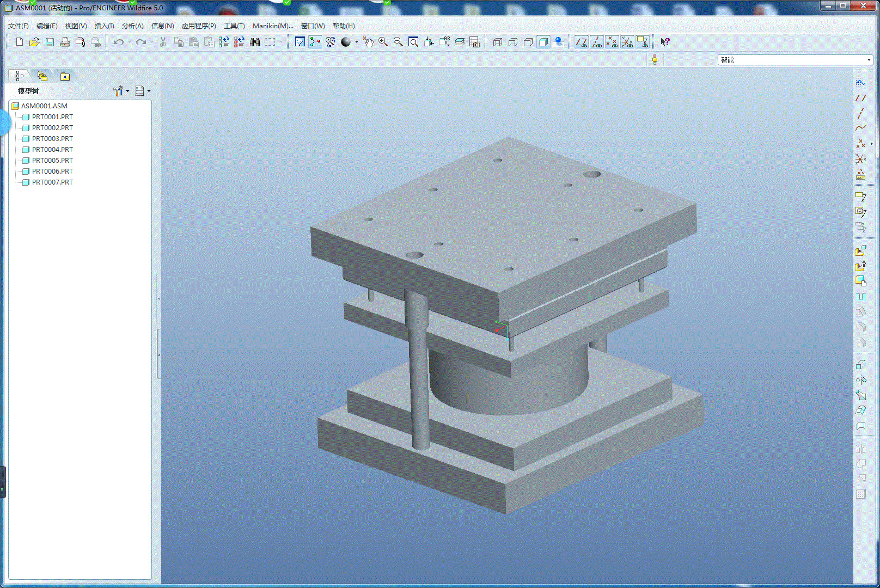This screenshot has height=588, width=880.
Task: Click the Refit view icon
Action: [x=413, y=42]
